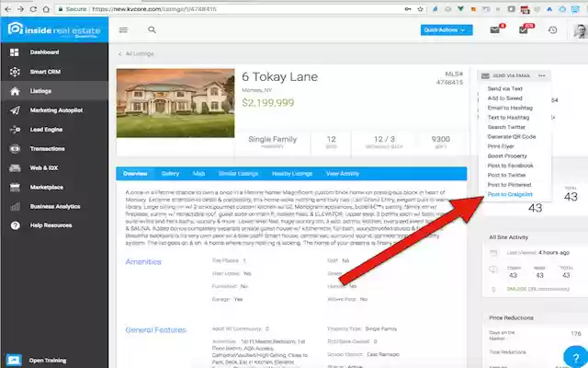Choose Search Twitter option
Image resolution: width=588 pixels, height=368 pixels.
click(x=506, y=127)
